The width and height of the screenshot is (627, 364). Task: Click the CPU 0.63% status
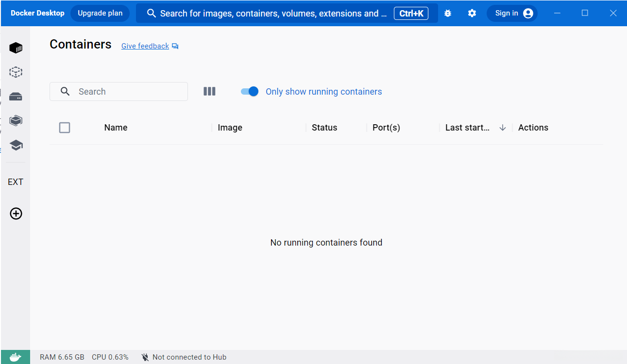click(110, 357)
